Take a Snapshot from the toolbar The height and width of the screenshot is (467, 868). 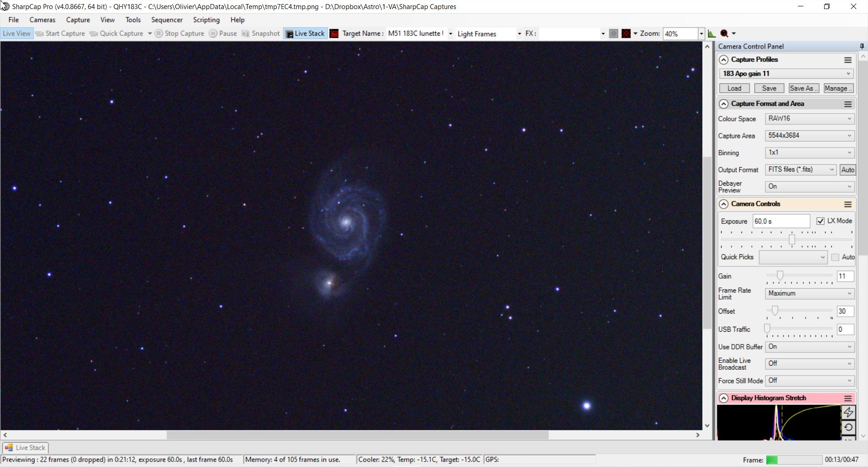tap(261, 33)
